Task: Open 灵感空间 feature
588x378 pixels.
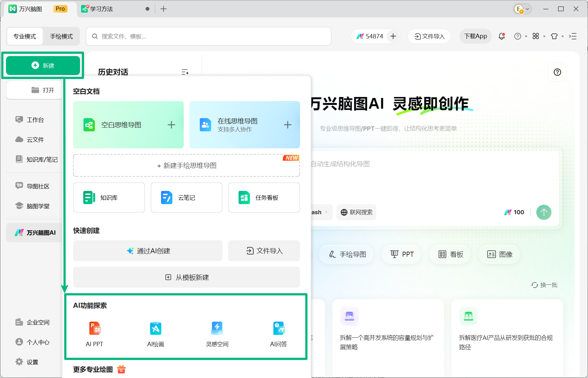Action: (217, 334)
